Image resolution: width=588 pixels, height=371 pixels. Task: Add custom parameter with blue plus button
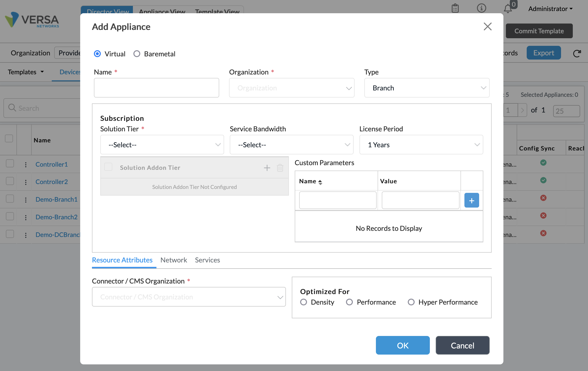click(472, 200)
